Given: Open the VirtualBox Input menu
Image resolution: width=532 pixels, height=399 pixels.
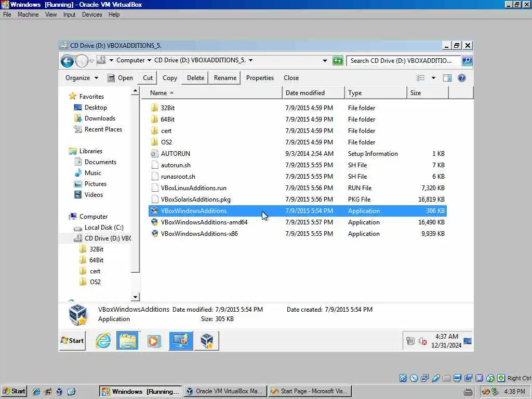Looking at the screenshot, I should pyautogui.click(x=69, y=15).
